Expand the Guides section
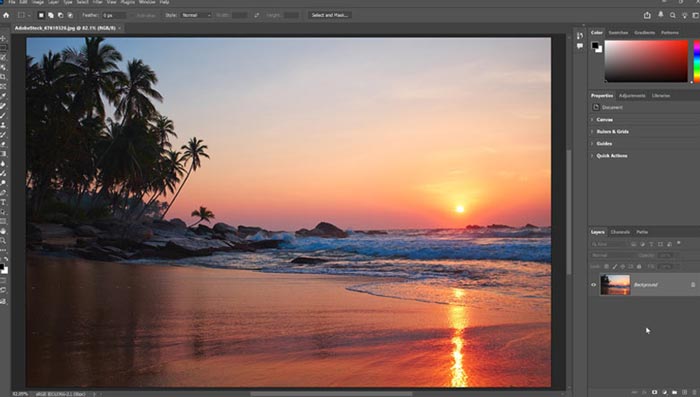Viewport: 700px width, 397px height. point(592,144)
